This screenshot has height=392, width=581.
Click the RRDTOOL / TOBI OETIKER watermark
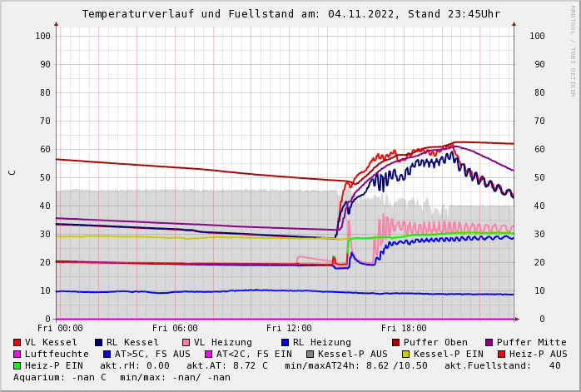tap(573, 50)
